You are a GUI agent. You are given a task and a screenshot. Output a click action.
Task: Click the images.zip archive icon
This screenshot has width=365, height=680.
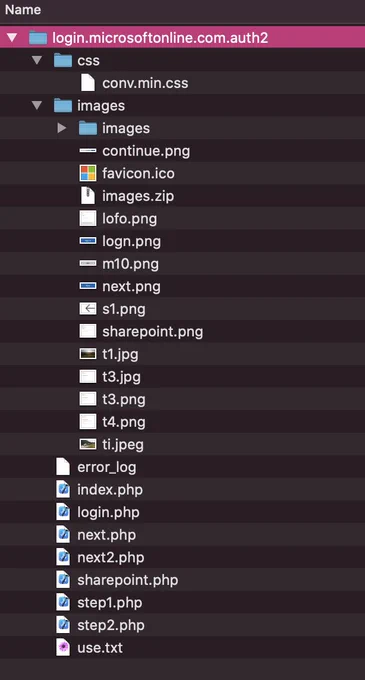(x=88, y=196)
